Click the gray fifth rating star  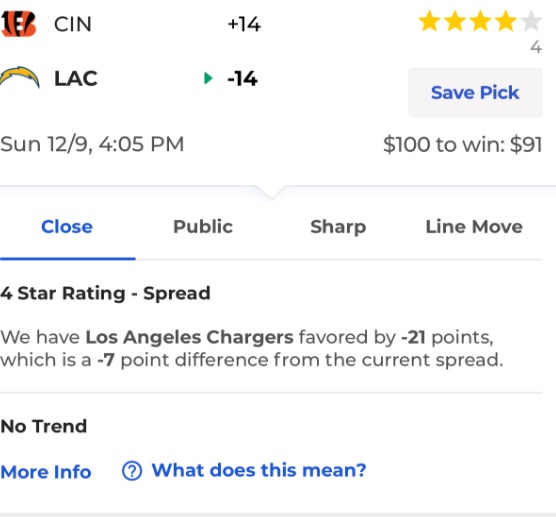click(x=531, y=21)
